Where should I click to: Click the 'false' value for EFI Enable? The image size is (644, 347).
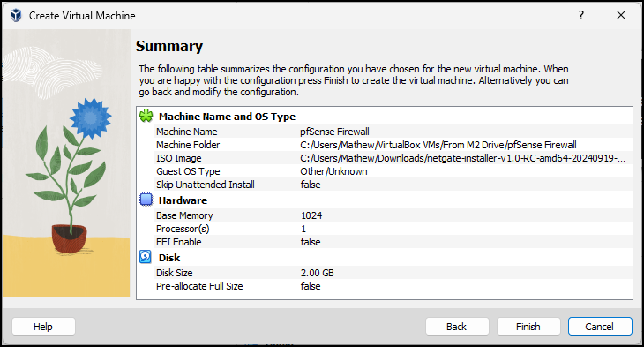[311, 242]
